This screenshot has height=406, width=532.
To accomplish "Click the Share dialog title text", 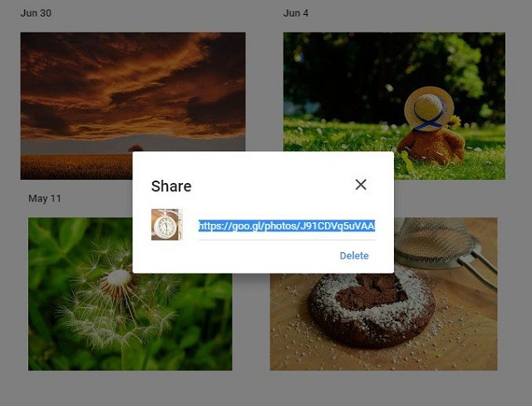I will (171, 186).
